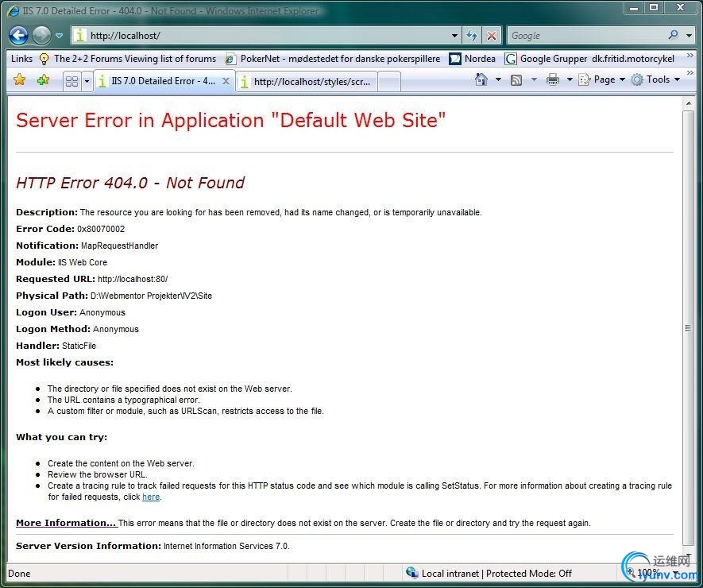
Task: Click the Internet Explorer title bar icon
Action: (x=13, y=11)
